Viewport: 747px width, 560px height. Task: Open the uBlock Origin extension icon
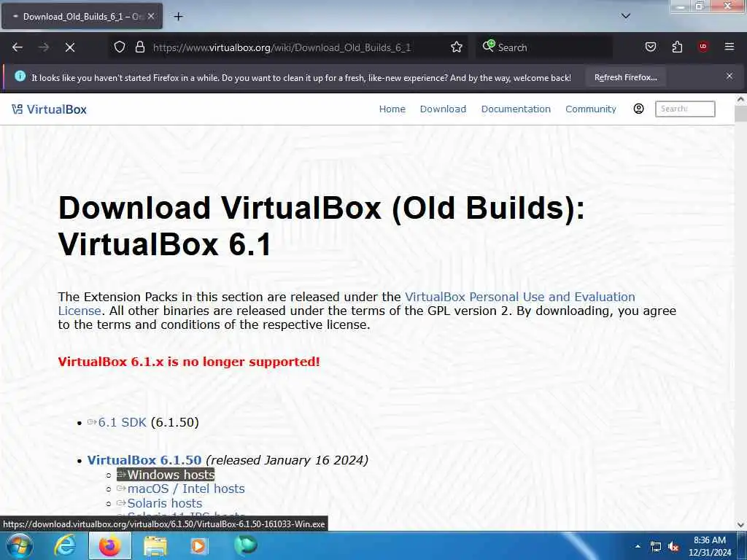coord(703,47)
